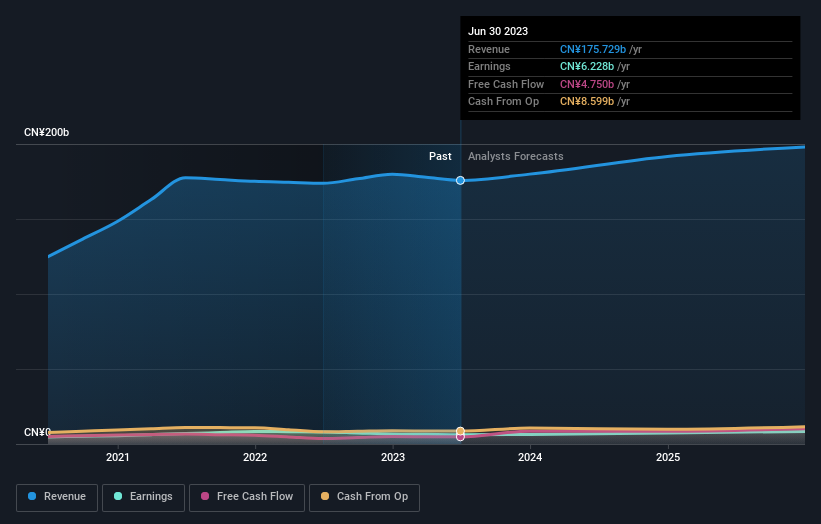Click the Revenue row label in tooltip

(x=489, y=49)
